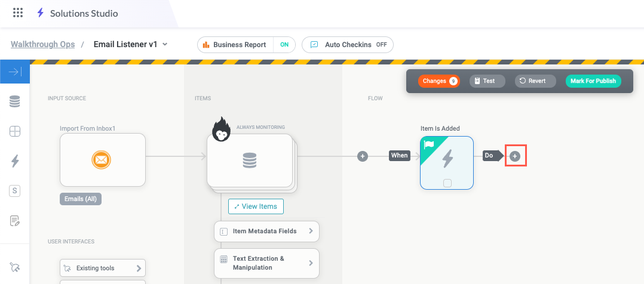This screenshot has width=644, height=284.
Task: Go to Walkthrough Ops breadcrumb
Action: [x=43, y=44]
